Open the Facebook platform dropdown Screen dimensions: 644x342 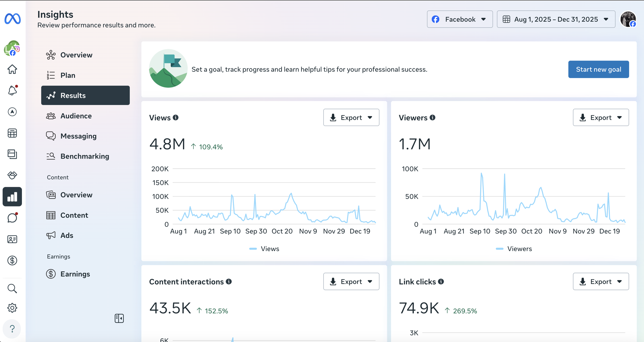[460, 19]
